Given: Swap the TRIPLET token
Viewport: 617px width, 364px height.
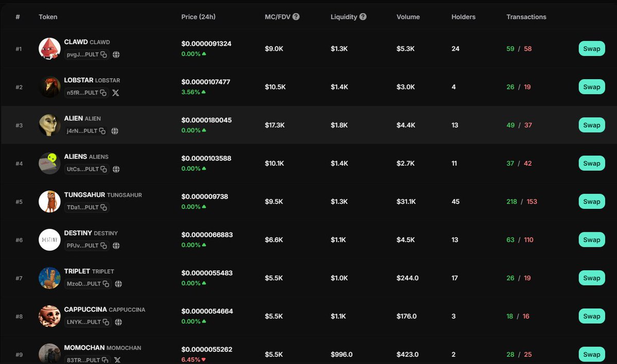Looking at the screenshot, I should coord(591,278).
